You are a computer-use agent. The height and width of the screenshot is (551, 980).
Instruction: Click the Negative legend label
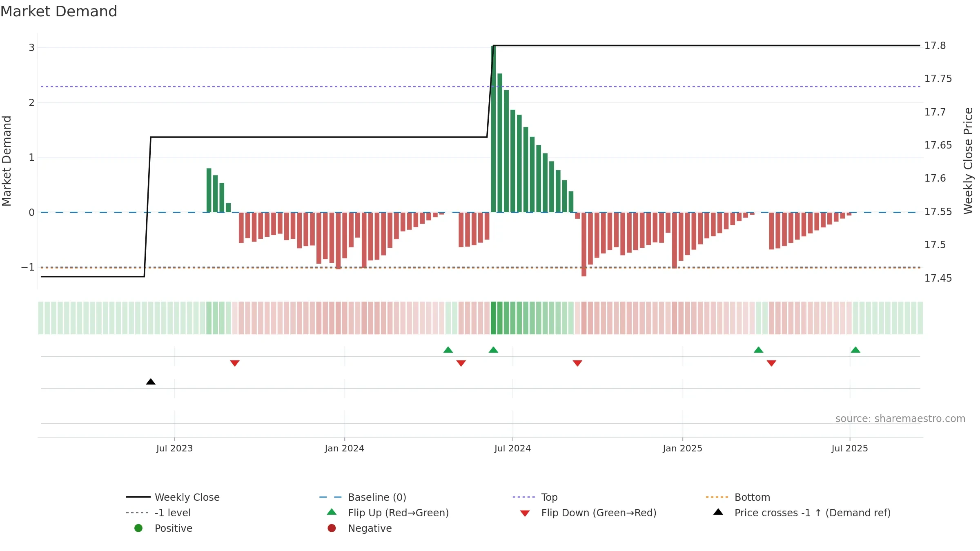370,528
